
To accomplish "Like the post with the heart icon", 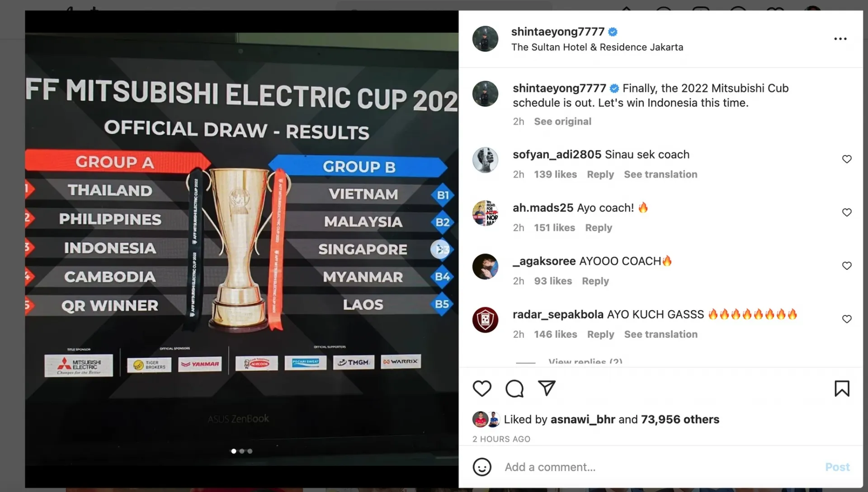I will [x=482, y=389].
